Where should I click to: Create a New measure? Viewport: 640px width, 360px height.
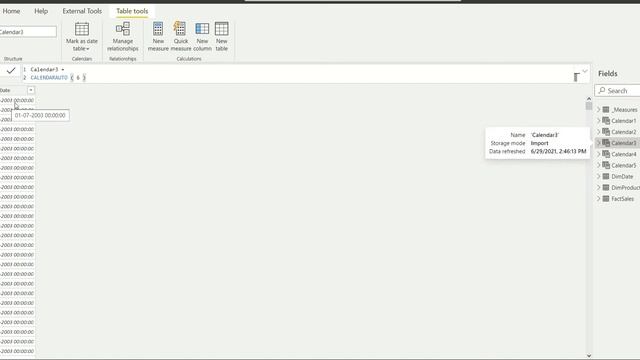pyautogui.click(x=158, y=36)
